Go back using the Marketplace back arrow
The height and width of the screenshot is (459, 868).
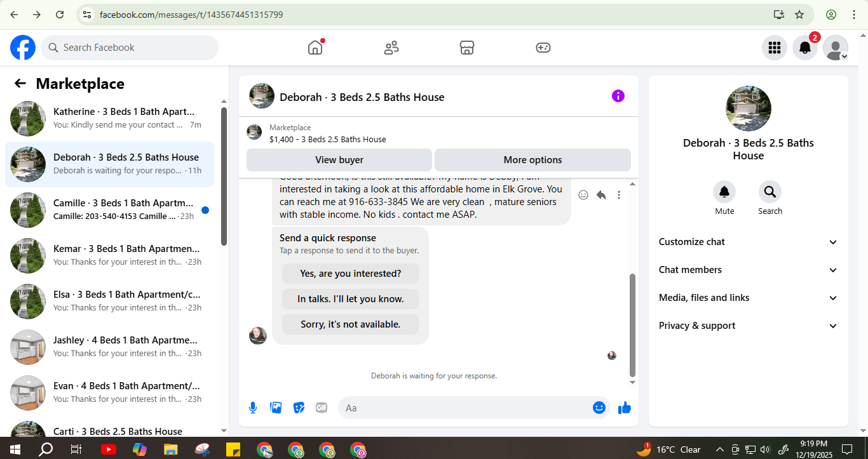click(x=20, y=83)
